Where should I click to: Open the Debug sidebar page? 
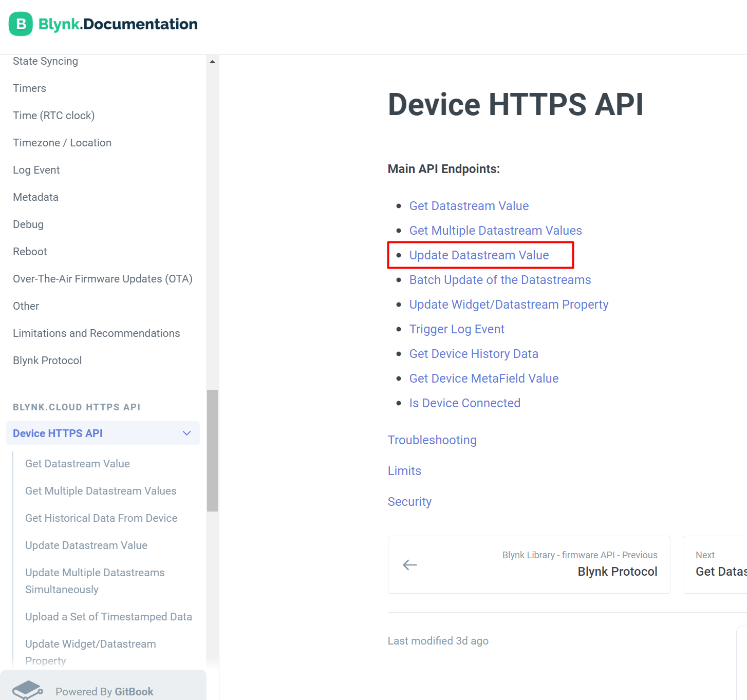point(28,224)
